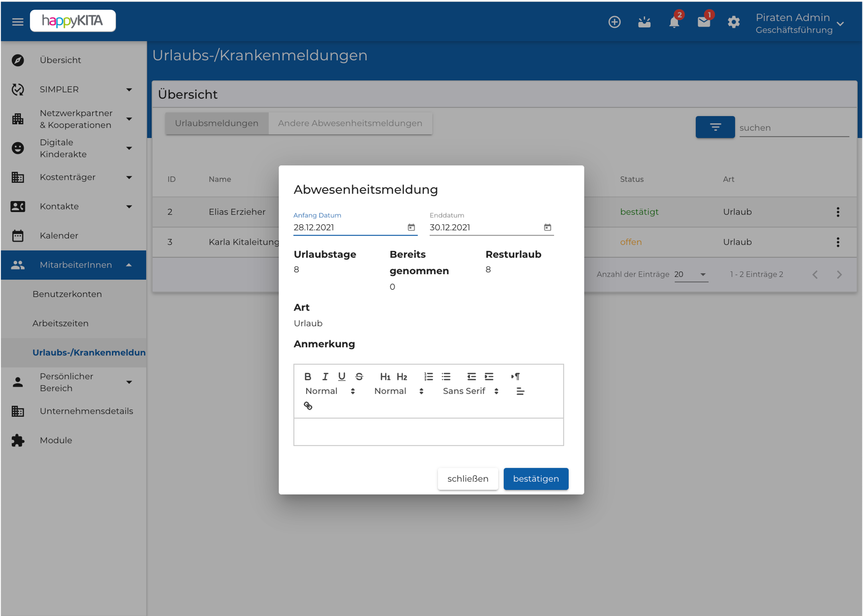The width and height of the screenshot is (863, 616).
Task: Toggle bold formatting in the Anmerkung editor
Action: 308,376
